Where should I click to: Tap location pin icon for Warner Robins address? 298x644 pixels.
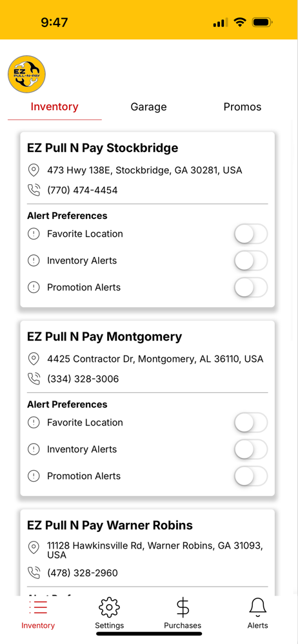click(x=34, y=547)
